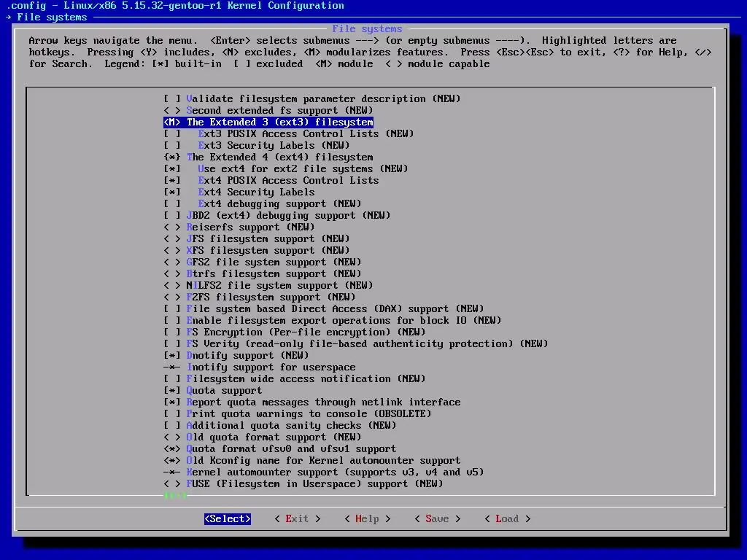Select FUSE (Filesystem in Userspace) support row

[303, 484]
